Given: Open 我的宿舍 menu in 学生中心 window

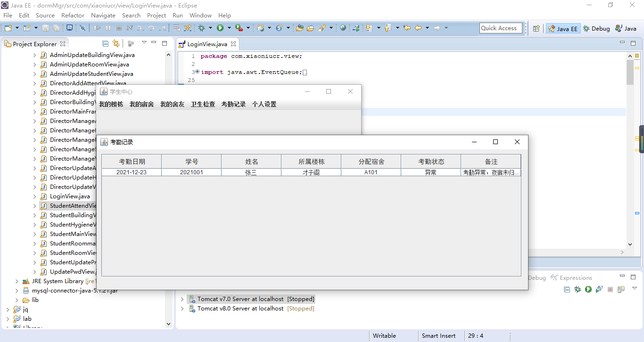Looking at the screenshot, I should [x=142, y=104].
